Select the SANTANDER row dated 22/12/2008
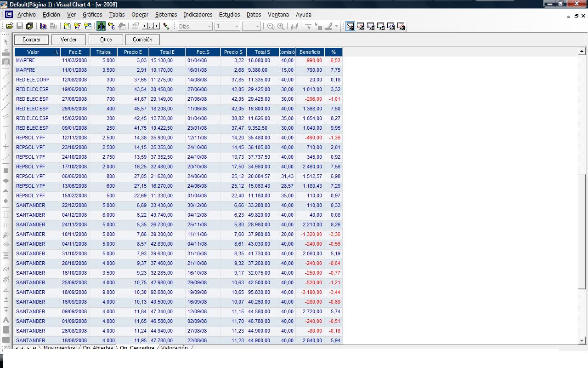 178,205
